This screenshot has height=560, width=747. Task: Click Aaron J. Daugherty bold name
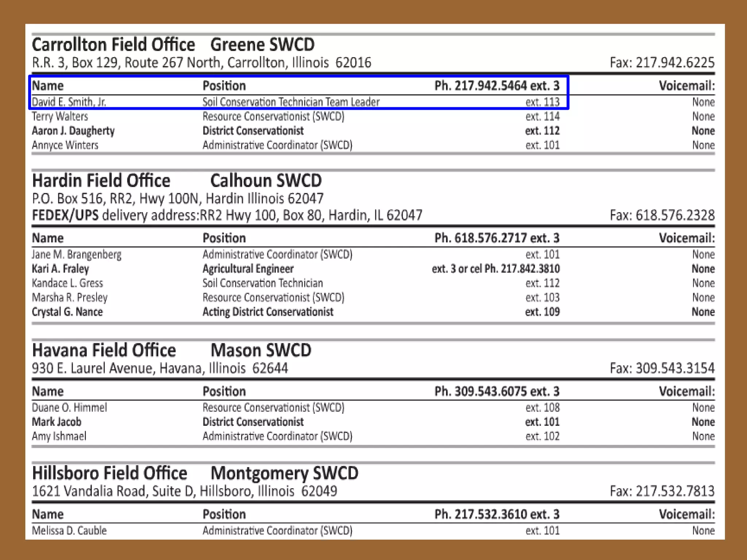(73, 131)
